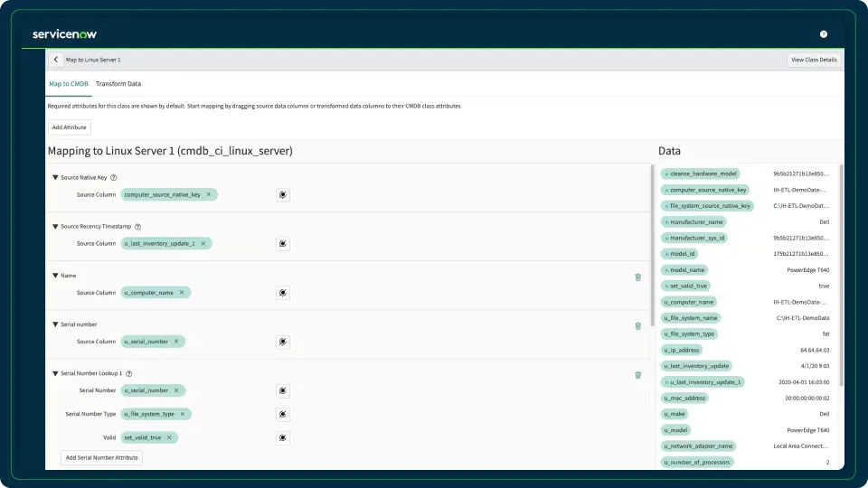This screenshot has height=488, width=868.
Task: Select the u_number_of_processors data chip
Action: pyautogui.click(x=697, y=462)
